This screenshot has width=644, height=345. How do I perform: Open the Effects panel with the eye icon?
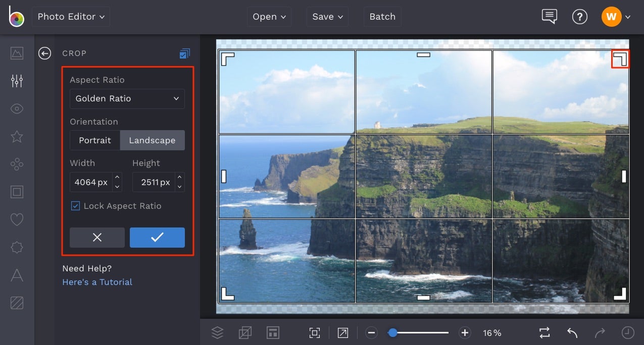pyautogui.click(x=17, y=108)
